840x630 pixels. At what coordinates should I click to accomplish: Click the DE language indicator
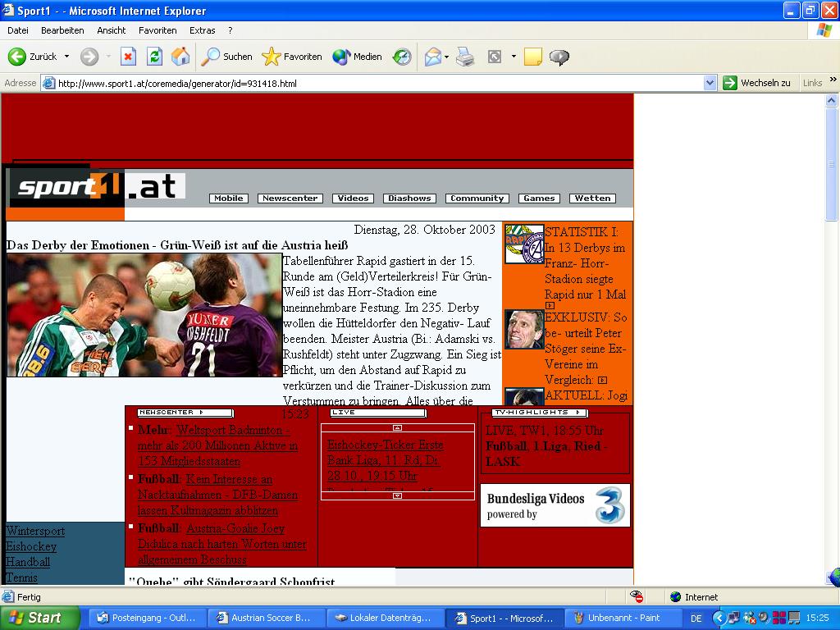[x=696, y=619]
